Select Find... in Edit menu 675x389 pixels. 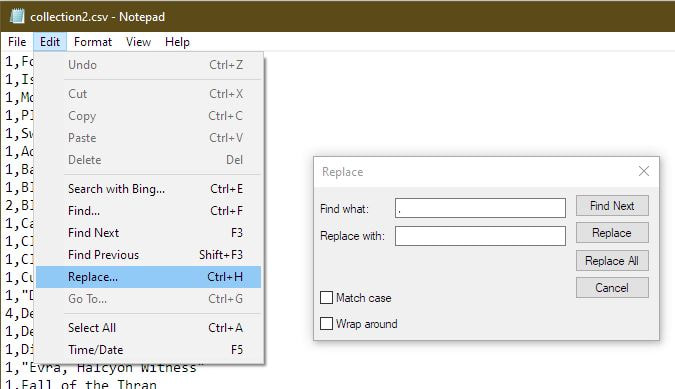tap(149, 211)
